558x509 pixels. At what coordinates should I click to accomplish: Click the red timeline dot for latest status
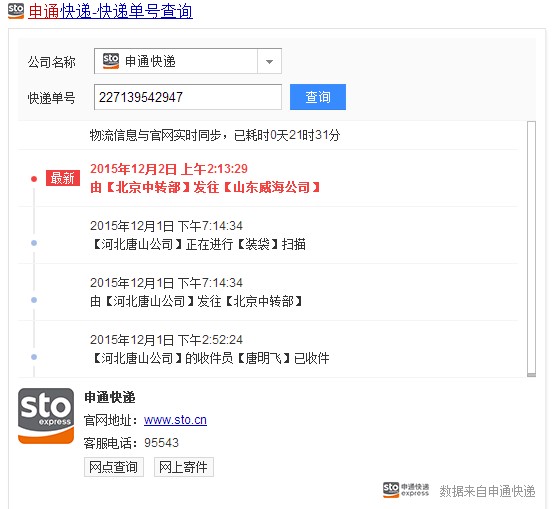[x=34, y=179]
